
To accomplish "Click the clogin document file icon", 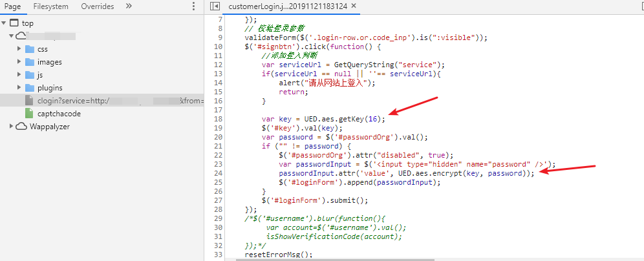I will (x=28, y=101).
